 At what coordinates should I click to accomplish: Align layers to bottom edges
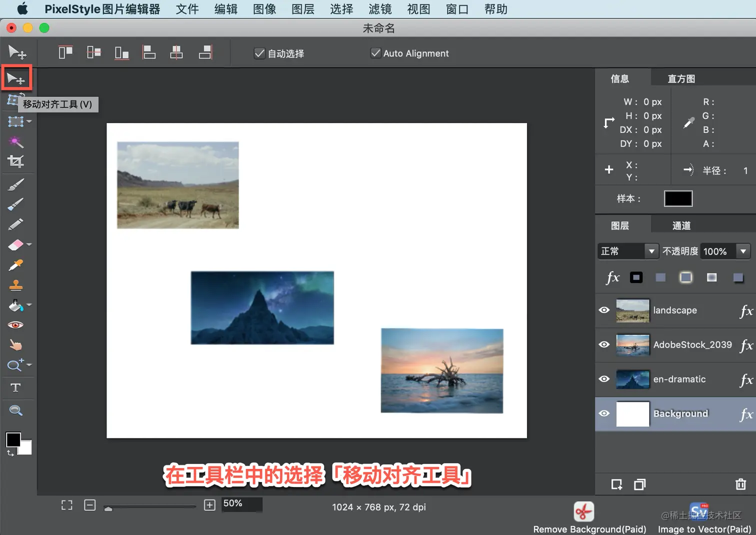point(121,52)
